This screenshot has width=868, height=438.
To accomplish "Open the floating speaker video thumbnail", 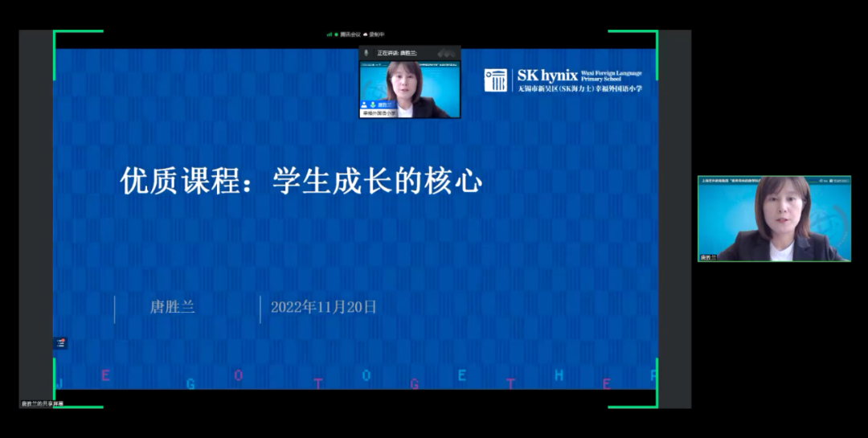I will point(410,89).
